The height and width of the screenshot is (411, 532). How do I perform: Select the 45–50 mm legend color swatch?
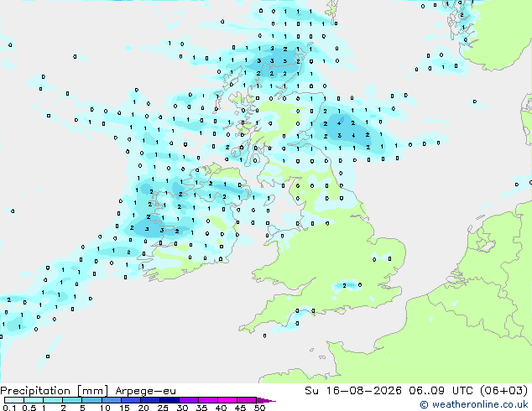tap(247, 400)
